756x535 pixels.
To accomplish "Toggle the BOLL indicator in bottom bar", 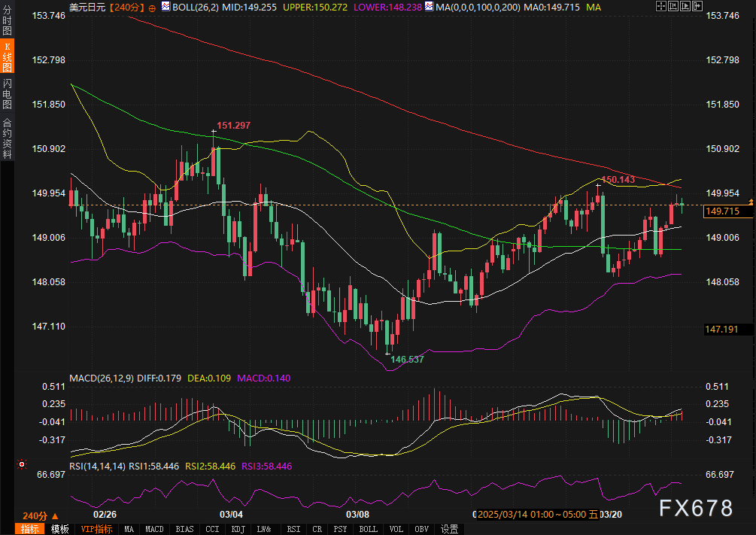I will tap(368, 529).
